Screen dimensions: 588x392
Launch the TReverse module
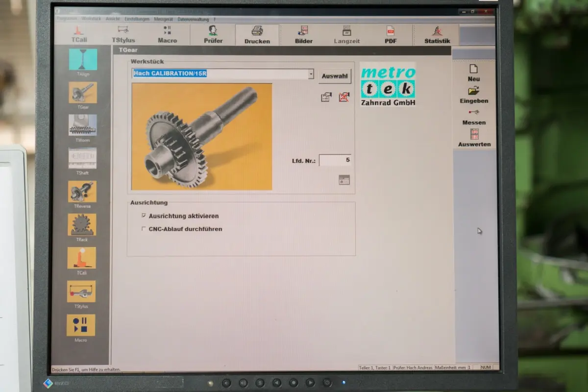pos(82,192)
